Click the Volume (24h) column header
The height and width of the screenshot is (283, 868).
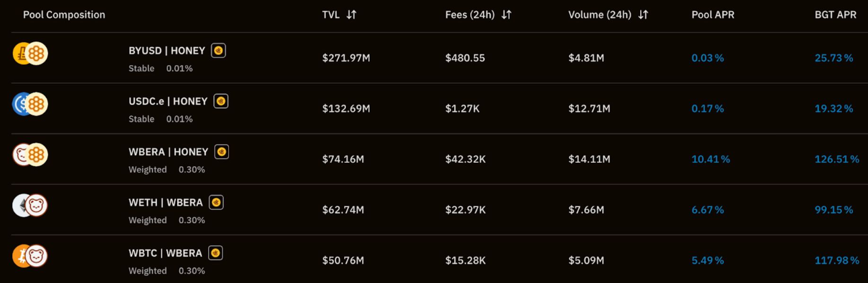[600, 15]
